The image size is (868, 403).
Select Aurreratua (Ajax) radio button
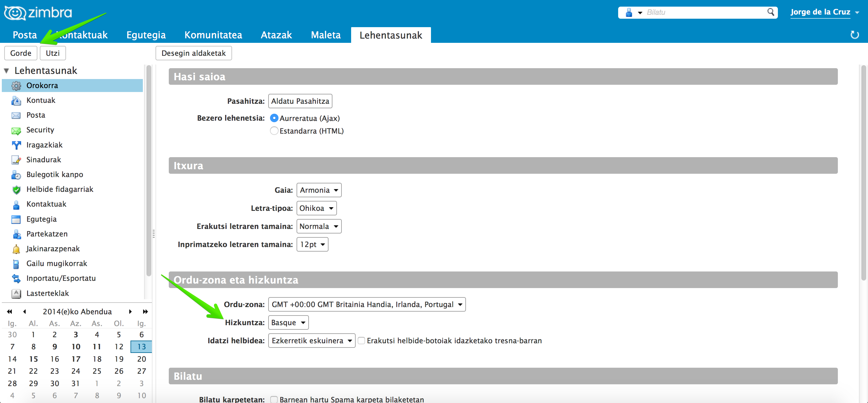(274, 118)
